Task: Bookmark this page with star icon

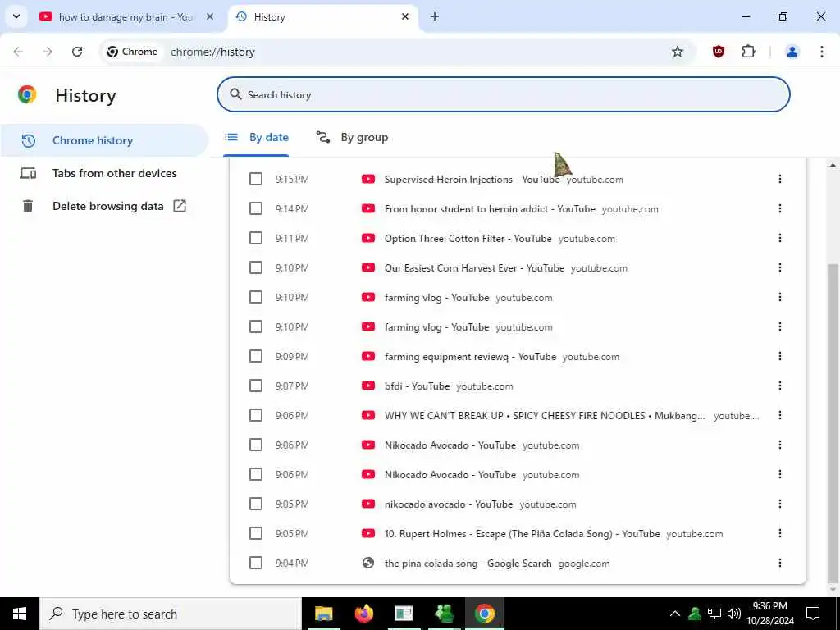Action: (677, 52)
